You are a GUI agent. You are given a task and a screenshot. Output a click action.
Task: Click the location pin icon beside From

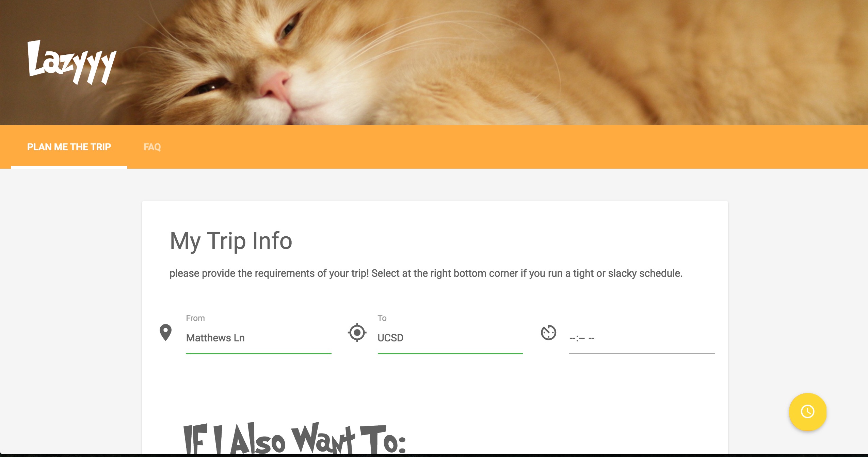click(x=165, y=333)
